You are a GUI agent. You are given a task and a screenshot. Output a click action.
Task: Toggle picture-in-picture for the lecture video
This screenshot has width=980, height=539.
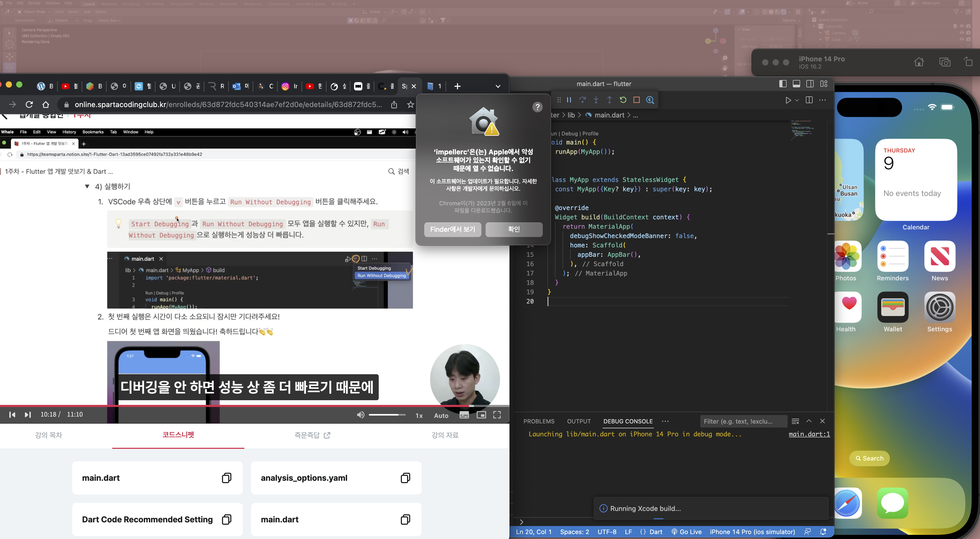[x=481, y=415]
